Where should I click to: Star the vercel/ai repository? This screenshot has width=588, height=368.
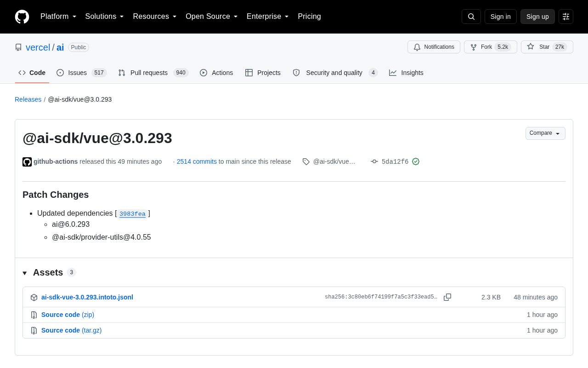pos(547,47)
